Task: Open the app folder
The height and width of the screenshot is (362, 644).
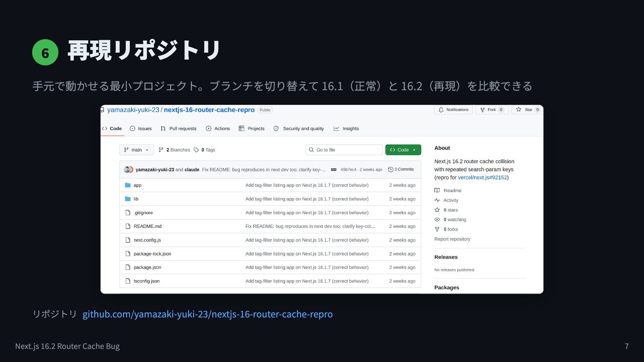Action: (x=138, y=185)
